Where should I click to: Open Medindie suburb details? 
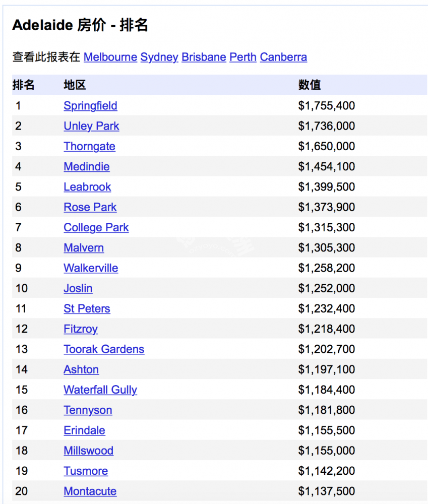tap(86, 167)
